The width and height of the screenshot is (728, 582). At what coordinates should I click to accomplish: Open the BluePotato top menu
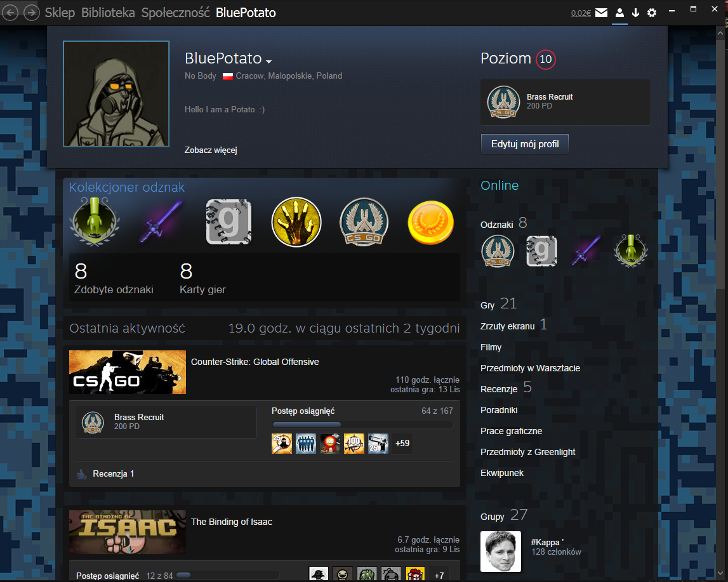coord(246,13)
